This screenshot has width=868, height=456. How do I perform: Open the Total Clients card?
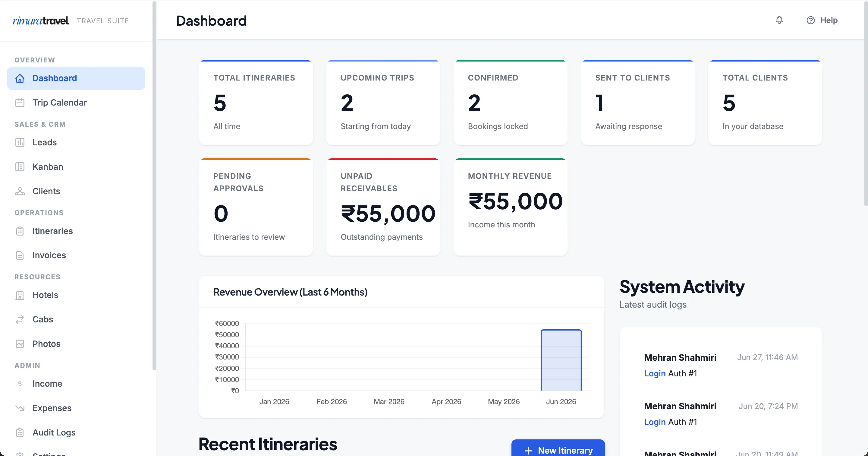(x=765, y=103)
